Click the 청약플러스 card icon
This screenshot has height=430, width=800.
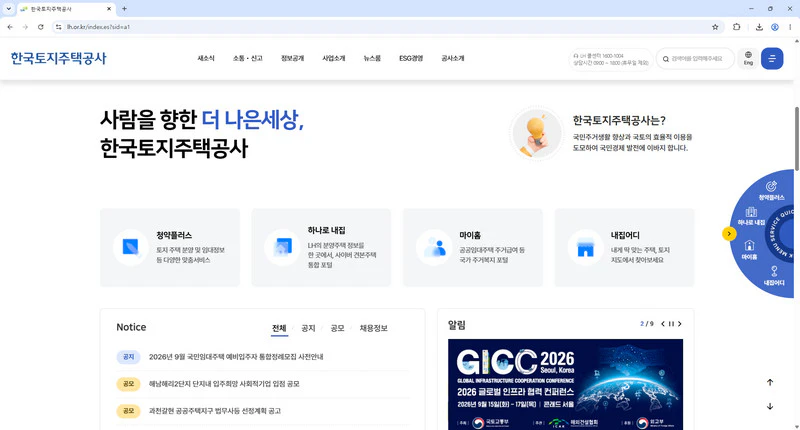[131, 247]
